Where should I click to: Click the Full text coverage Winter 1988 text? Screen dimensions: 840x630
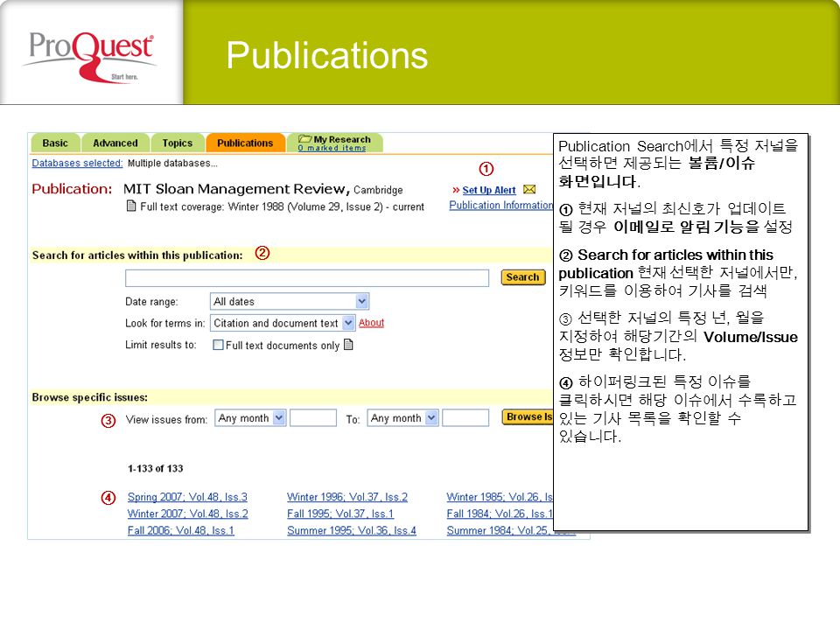[x=283, y=206]
